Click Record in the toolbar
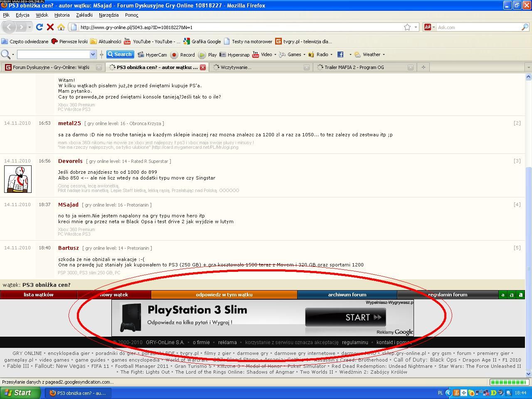Viewport: 532px width, 399px height. 182,54
